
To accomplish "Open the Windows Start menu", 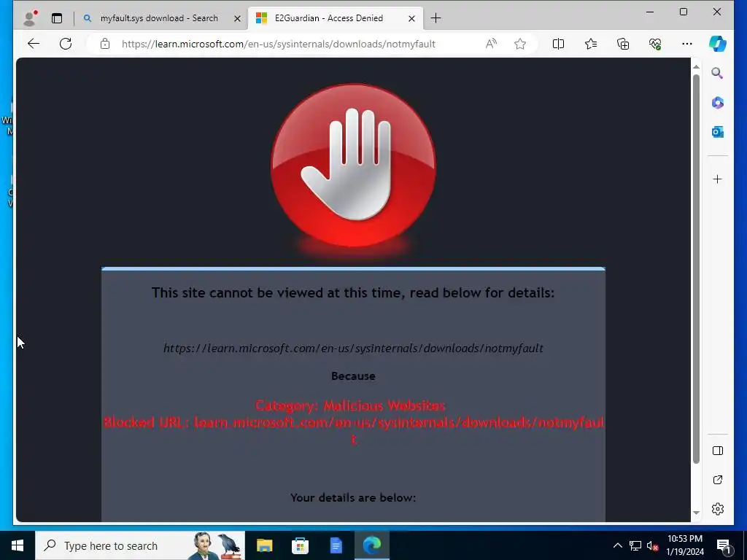I will tap(18, 545).
